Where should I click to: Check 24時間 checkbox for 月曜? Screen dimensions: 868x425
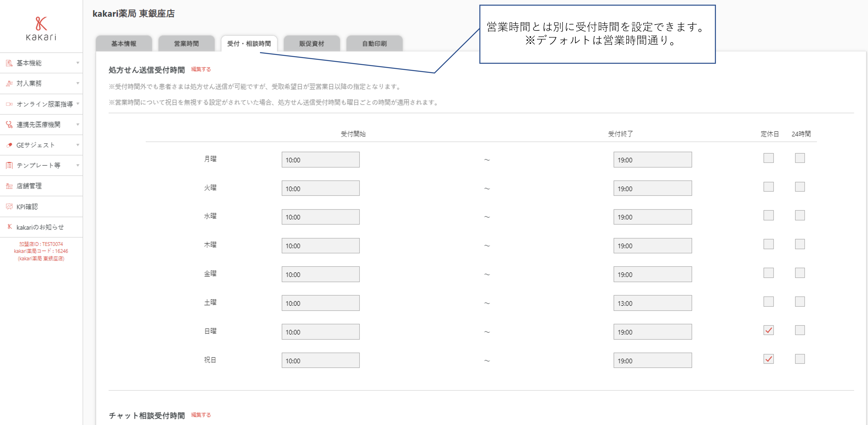(x=800, y=158)
